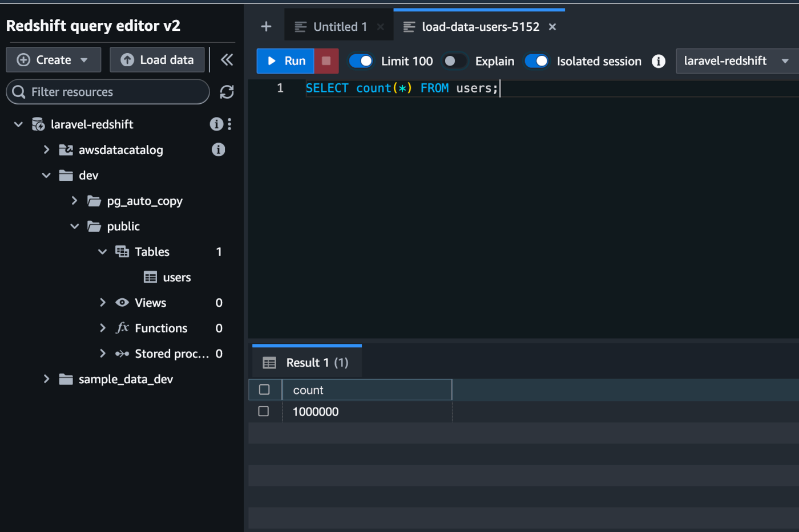Click the awsdatacatalog folder icon

coord(66,149)
